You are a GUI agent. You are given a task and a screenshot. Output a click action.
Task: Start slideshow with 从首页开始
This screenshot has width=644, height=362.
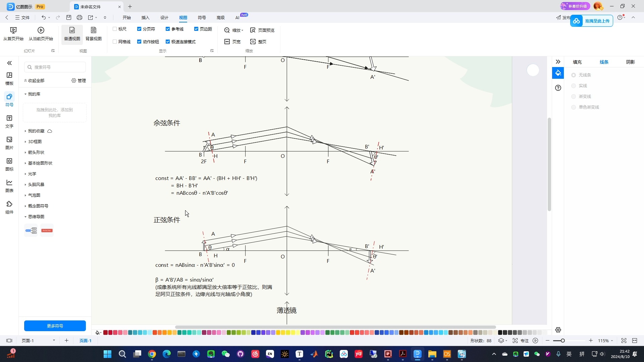pos(13,34)
